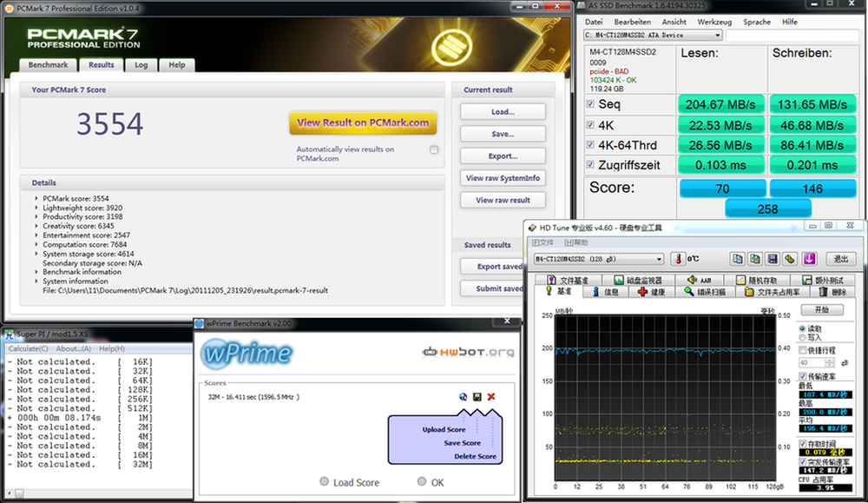This screenshot has height=503, width=868.
Task: Click View Result on PCMark.com button
Action: 363,123
